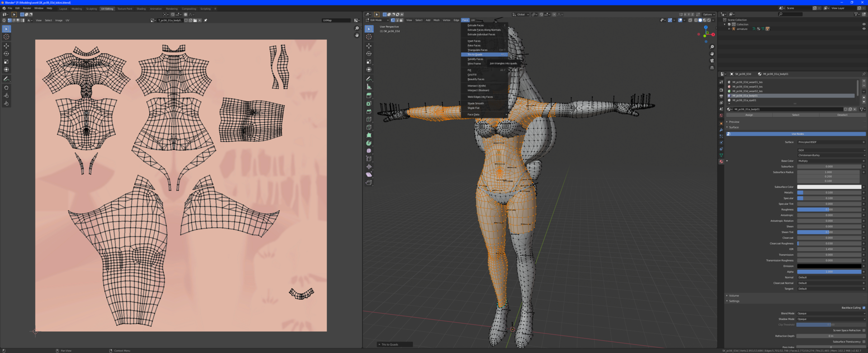868x353 pixels.
Task: Open the Blend Mode Opaque dropdown
Action: tap(831, 313)
